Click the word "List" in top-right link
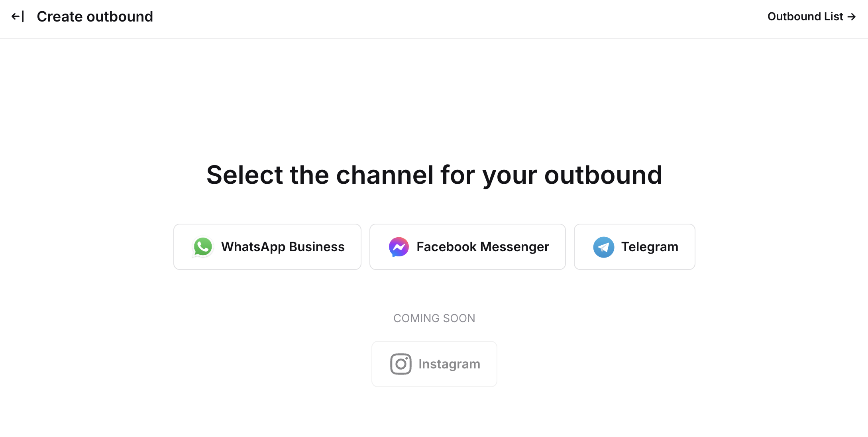The width and height of the screenshot is (868, 437). tap(833, 17)
